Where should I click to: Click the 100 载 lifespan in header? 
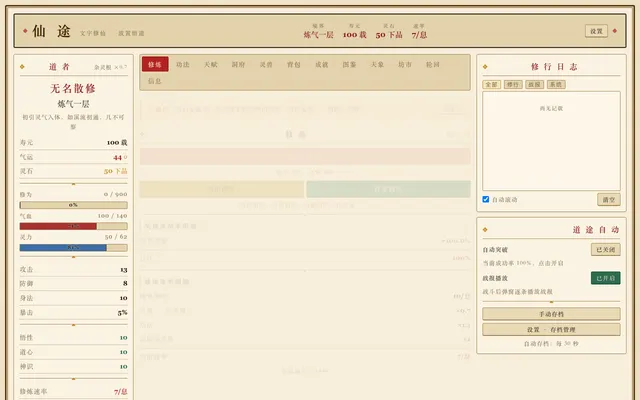[x=354, y=35]
